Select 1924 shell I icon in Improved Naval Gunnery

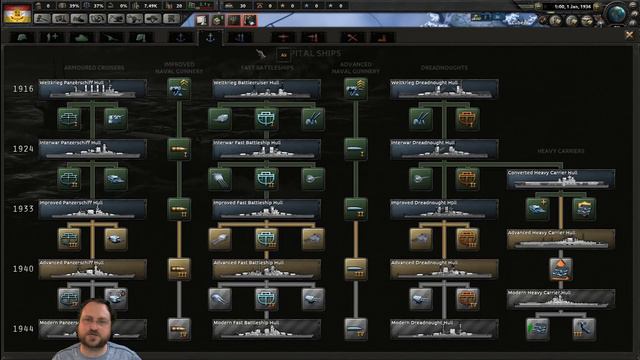[179, 149]
